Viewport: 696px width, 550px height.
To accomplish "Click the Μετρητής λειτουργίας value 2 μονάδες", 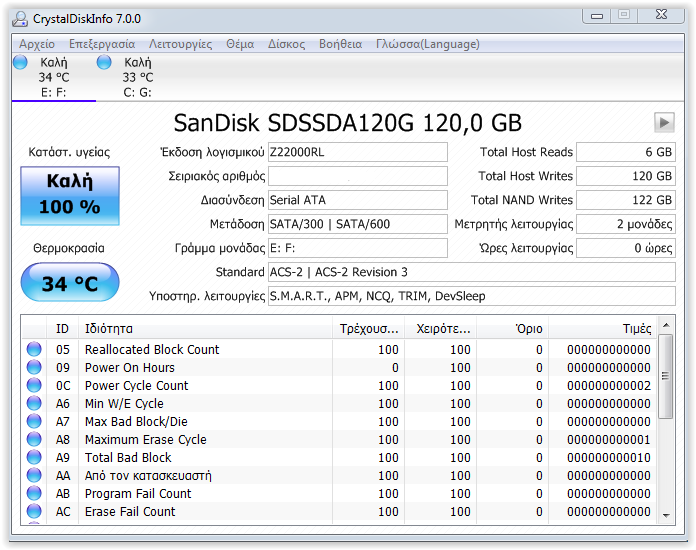I will (625, 224).
